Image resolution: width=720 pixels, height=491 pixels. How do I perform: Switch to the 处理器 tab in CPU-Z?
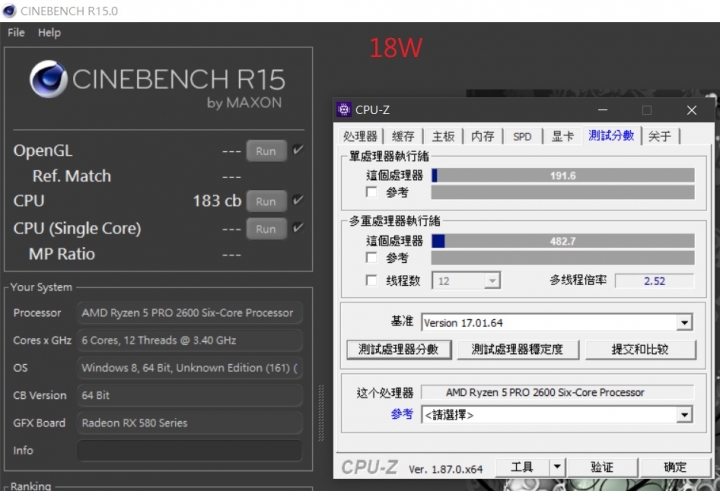[360, 136]
